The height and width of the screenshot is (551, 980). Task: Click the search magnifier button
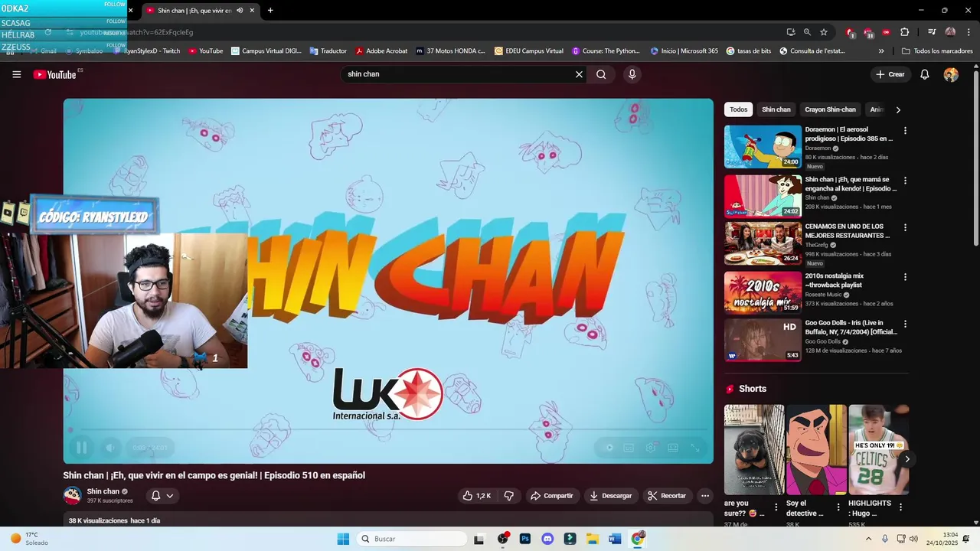tap(601, 74)
